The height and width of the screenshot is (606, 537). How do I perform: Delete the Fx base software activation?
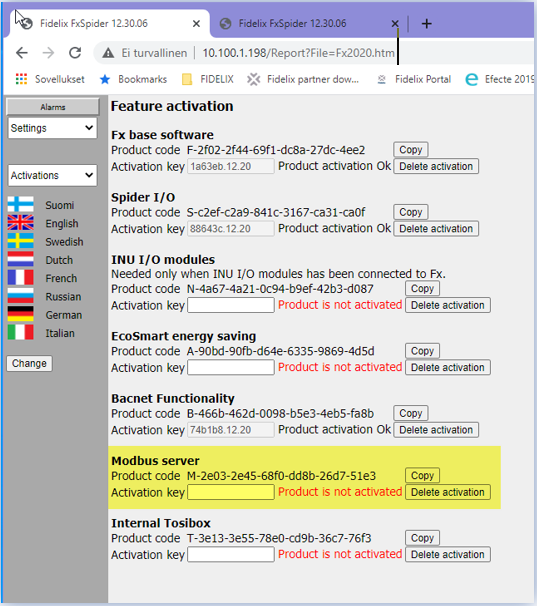436,166
